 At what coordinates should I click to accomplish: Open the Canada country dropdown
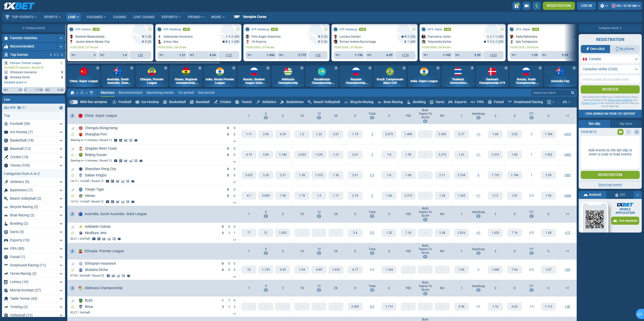[610, 59]
